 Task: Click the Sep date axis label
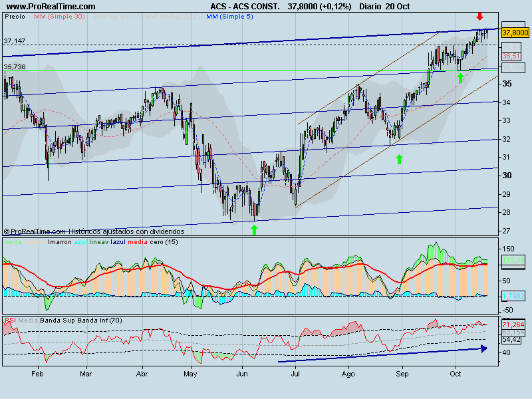click(402, 374)
